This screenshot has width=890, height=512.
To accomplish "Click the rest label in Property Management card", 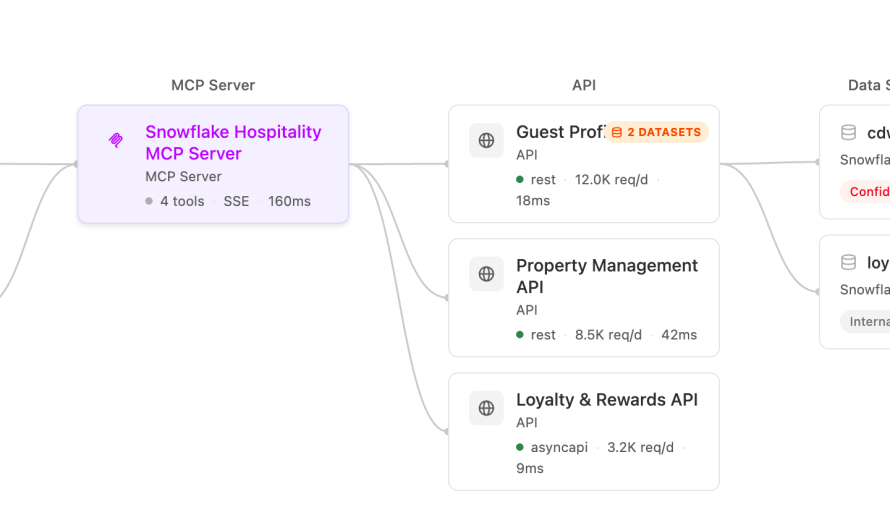I will tap(543, 335).
